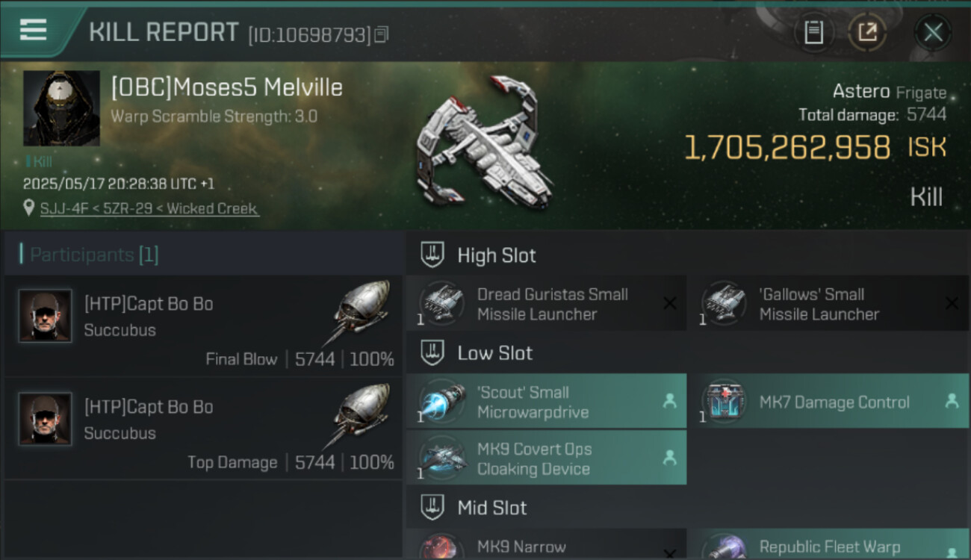Image resolution: width=971 pixels, height=560 pixels.
Task: Click the High Slot section header
Action: tap(497, 255)
